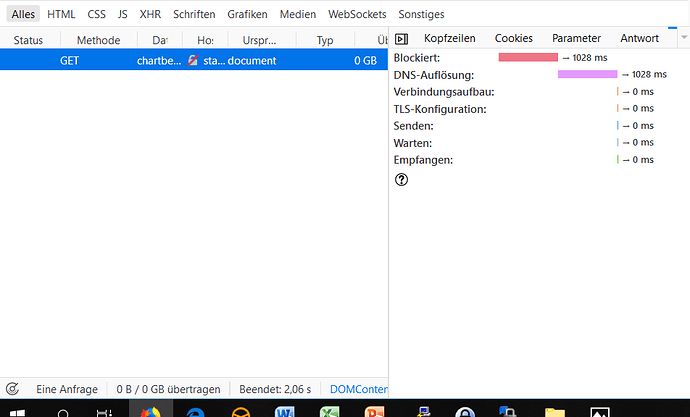
Task: Open the Cookies tab
Action: pos(514,38)
